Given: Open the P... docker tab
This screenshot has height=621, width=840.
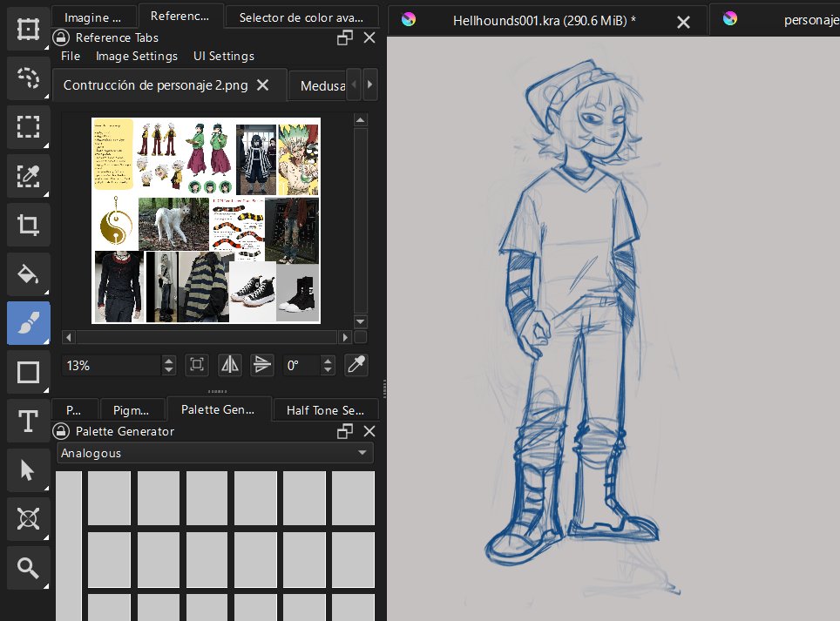Looking at the screenshot, I should (73, 410).
